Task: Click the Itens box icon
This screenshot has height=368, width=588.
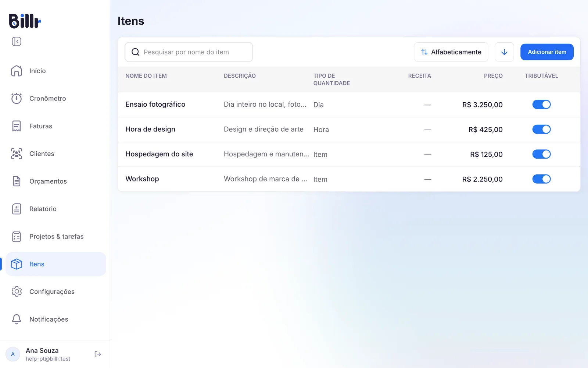Action: click(17, 264)
